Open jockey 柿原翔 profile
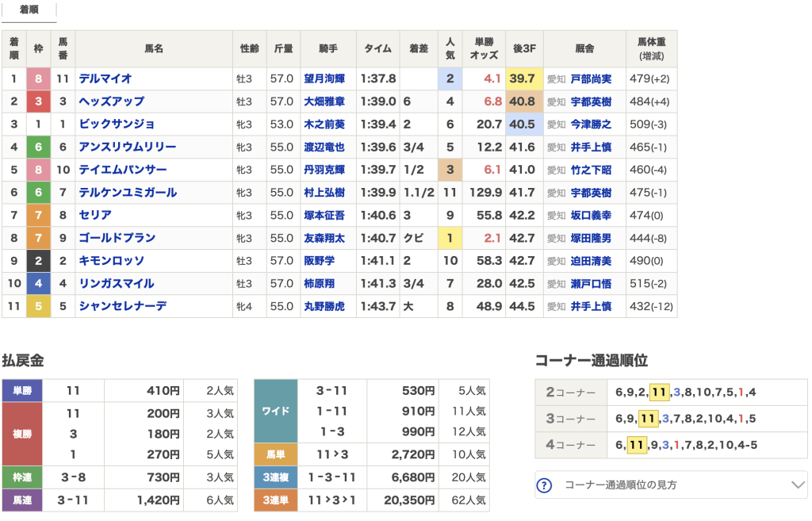The height and width of the screenshot is (521, 812). tap(319, 283)
